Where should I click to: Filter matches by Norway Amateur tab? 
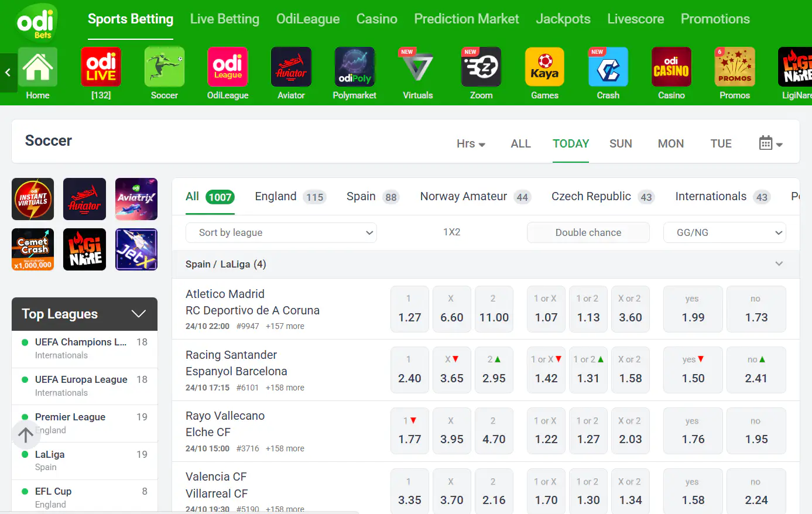coord(475,197)
